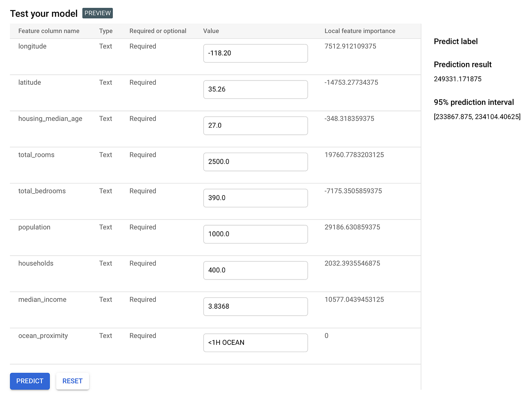Viewport: 532px width, 398px height.
Task: Click the Local feature importance column header
Action: 359,31
